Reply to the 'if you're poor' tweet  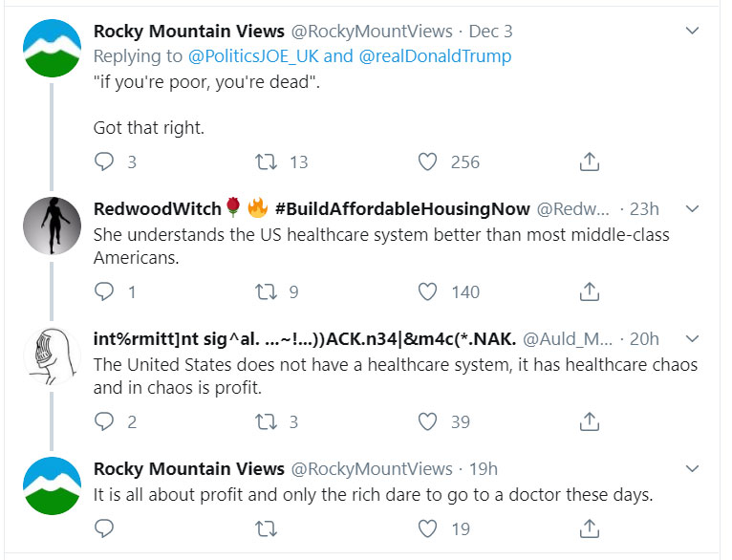(104, 162)
